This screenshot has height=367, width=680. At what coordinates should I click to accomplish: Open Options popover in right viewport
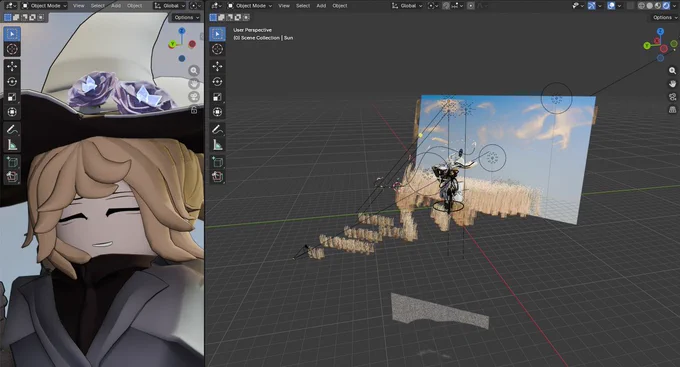pos(665,17)
